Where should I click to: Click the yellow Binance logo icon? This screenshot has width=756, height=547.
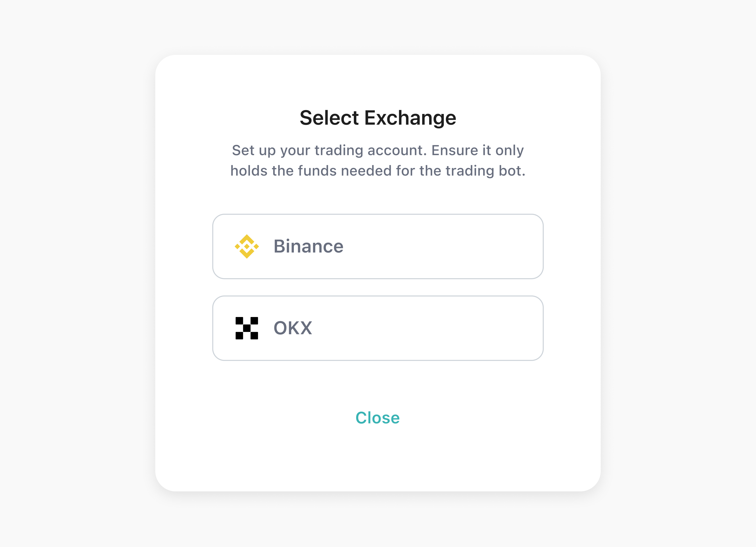tap(247, 247)
